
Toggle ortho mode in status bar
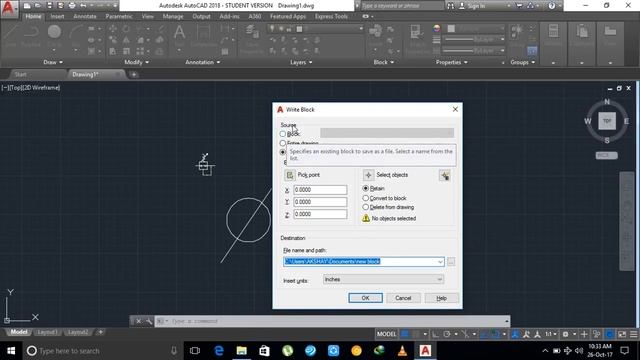(436, 334)
